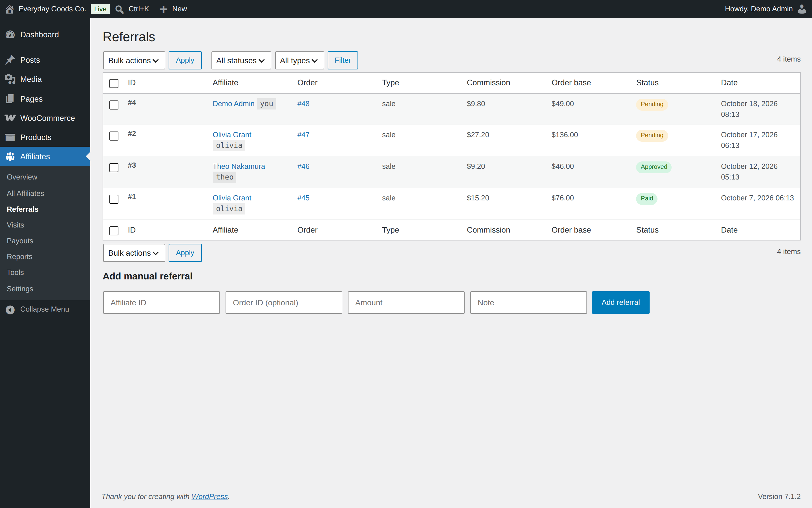The image size is (812, 508).
Task: Tick the select-all checkbox in table footer
Action: pyautogui.click(x=114, y=231)
